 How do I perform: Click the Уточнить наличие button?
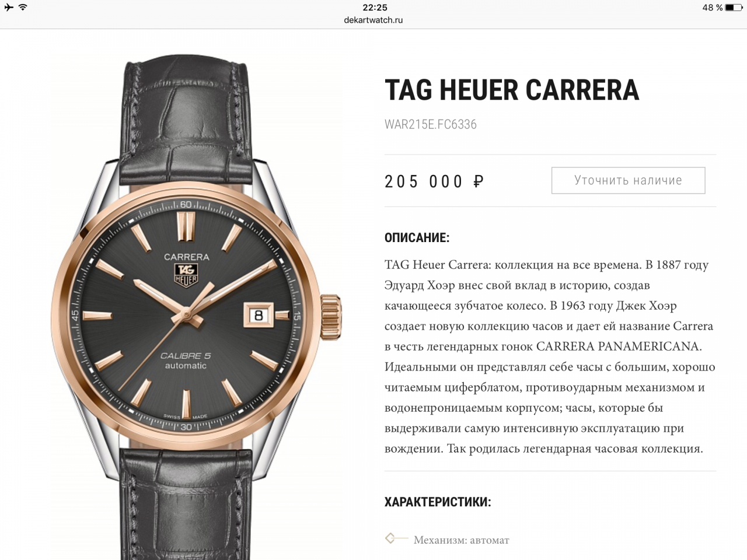tap(628, 181)
